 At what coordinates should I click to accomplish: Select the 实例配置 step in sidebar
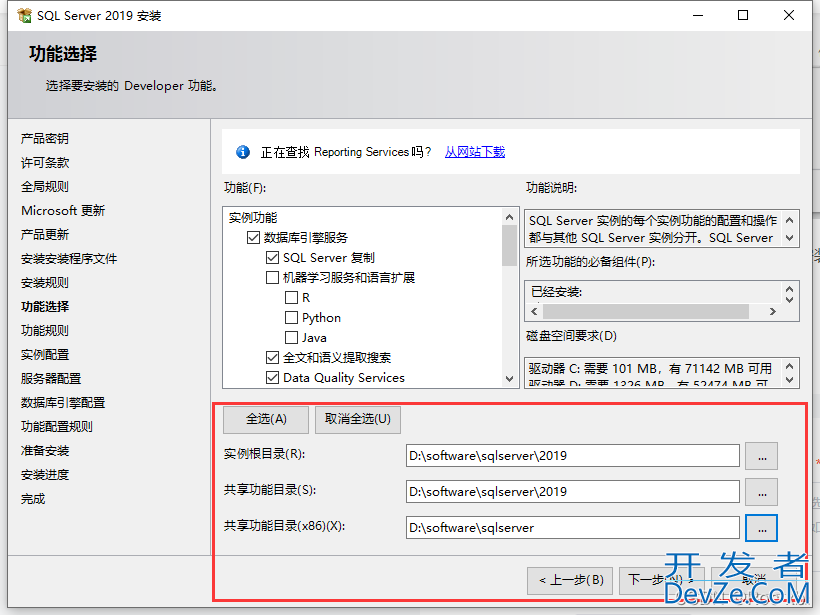[x=45, y=355]
